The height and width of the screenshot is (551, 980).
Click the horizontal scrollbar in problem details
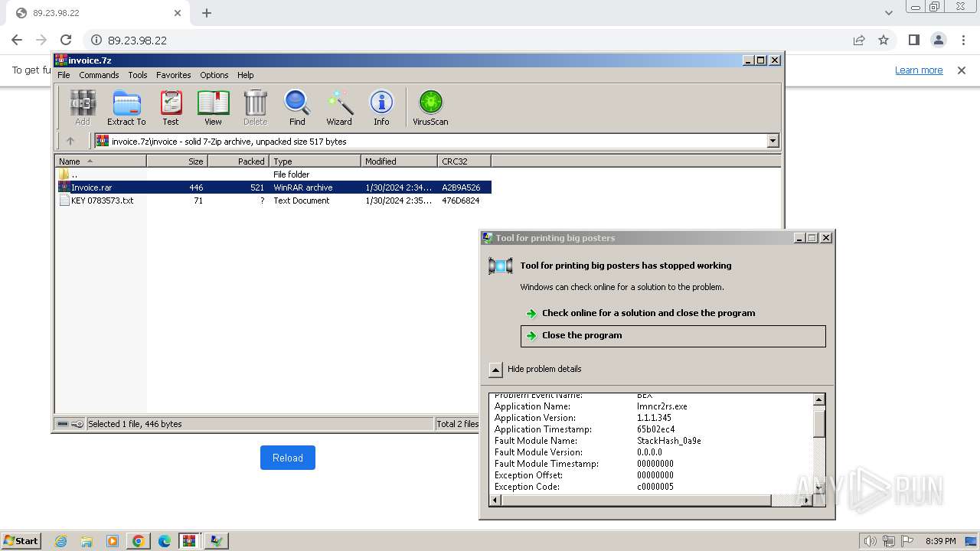[x=636, y=500]
